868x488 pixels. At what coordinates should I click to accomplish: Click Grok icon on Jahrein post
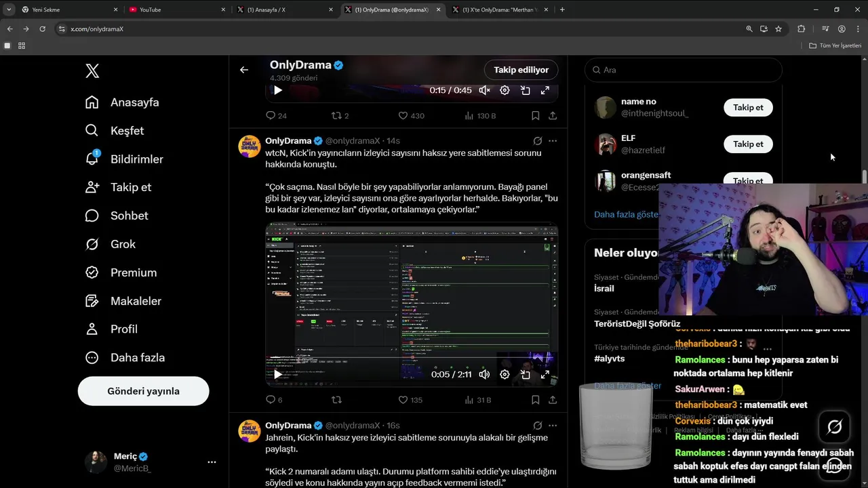coord(537,426)
